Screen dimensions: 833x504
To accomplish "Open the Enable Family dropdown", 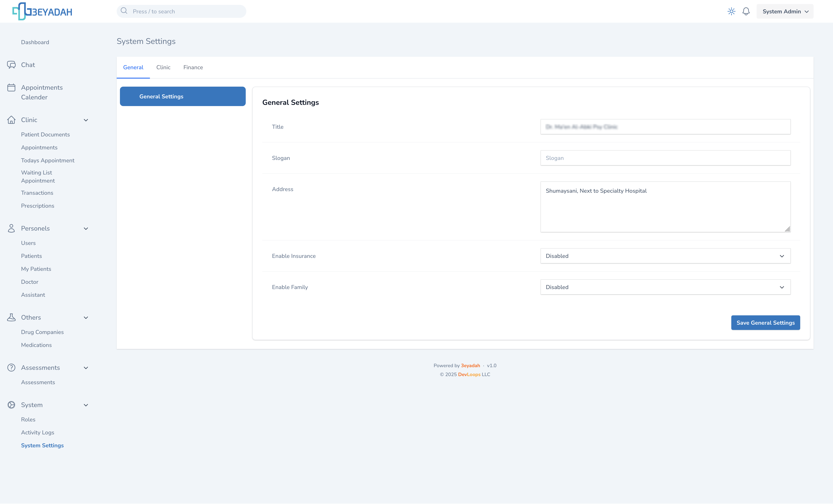I will [665, 287].
